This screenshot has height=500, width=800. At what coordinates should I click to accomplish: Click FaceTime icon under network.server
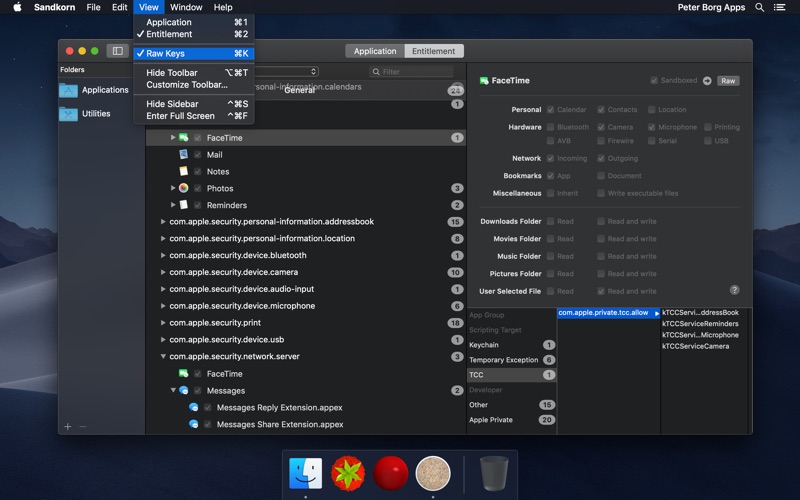coord(184,373)
